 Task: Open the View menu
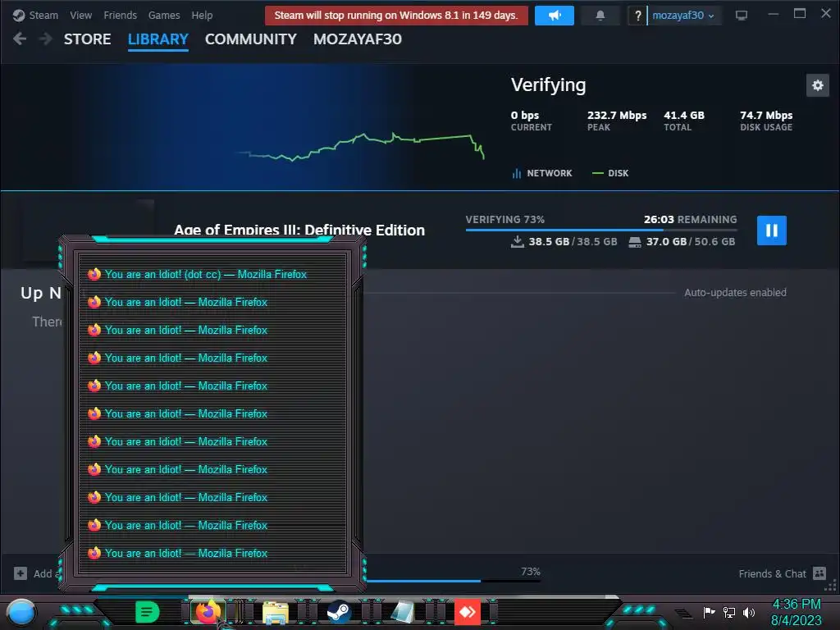pyautogui.click(x=81, y=16)
